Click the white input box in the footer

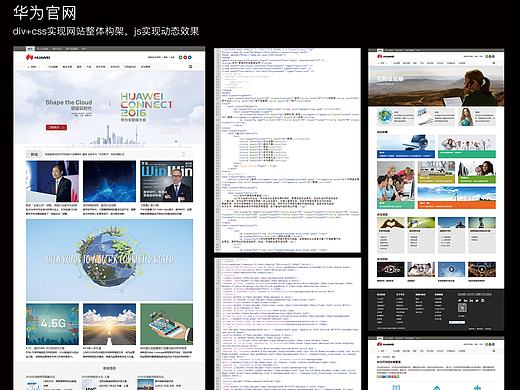[457, 322]
